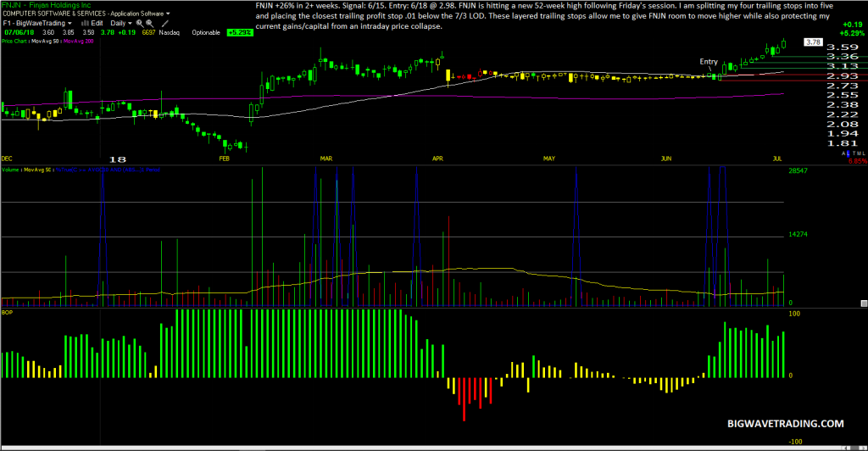Click the Price Chart legend label
Image resolution: width=868 pixels, height=451 pixels.
14,41
